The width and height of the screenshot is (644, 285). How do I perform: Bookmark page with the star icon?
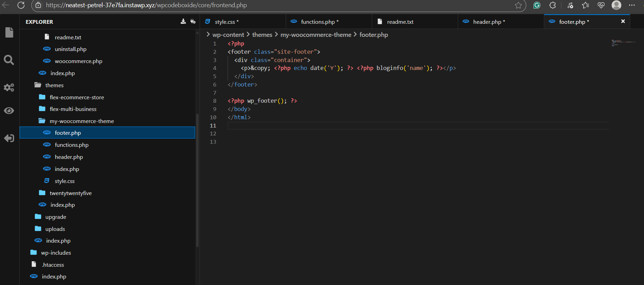[518, 5]
